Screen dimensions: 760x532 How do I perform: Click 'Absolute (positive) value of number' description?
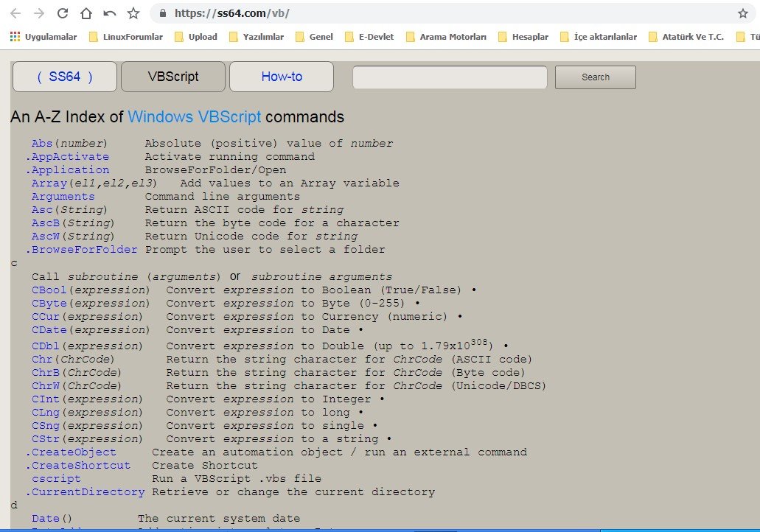[269, 144]
